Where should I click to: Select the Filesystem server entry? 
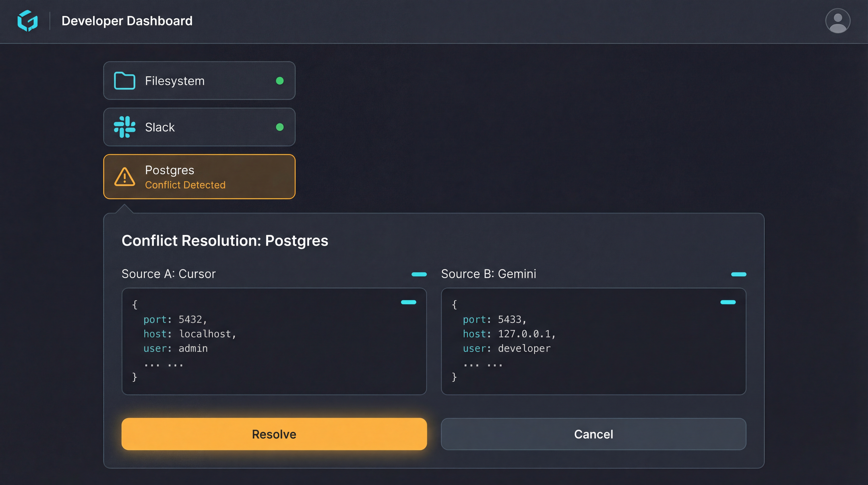[199, 81]
